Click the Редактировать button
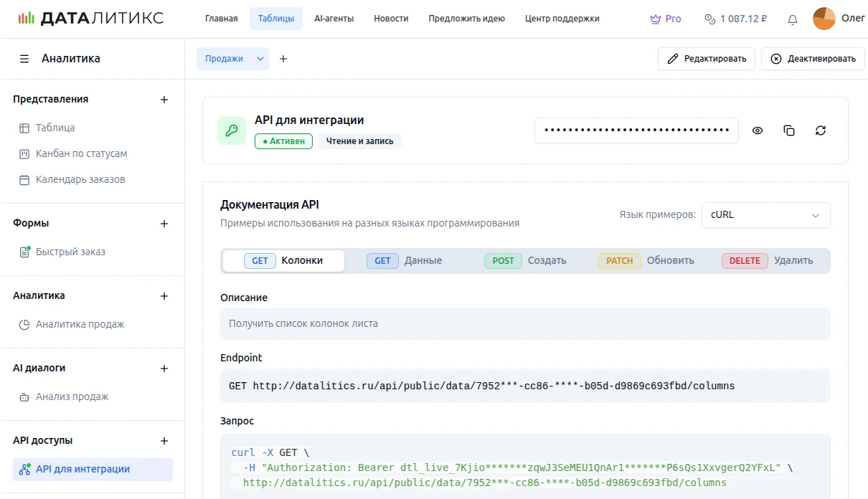Screen dimensions: 868x499 pos(706,58)
